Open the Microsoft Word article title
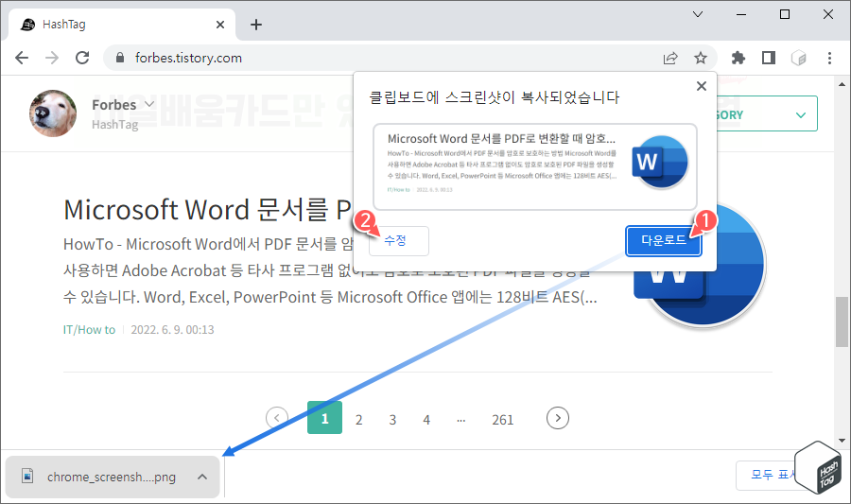Viewport: 851px width, 504px height. point(207,209)
